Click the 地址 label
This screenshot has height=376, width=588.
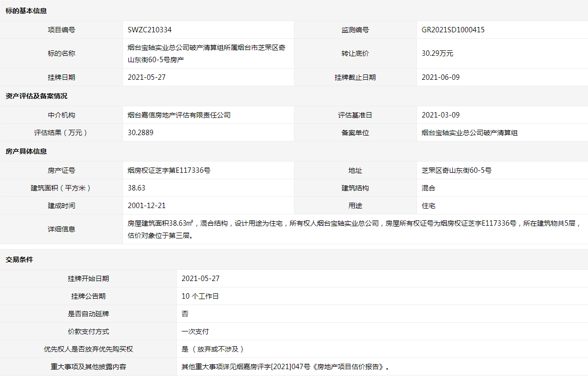355,170
